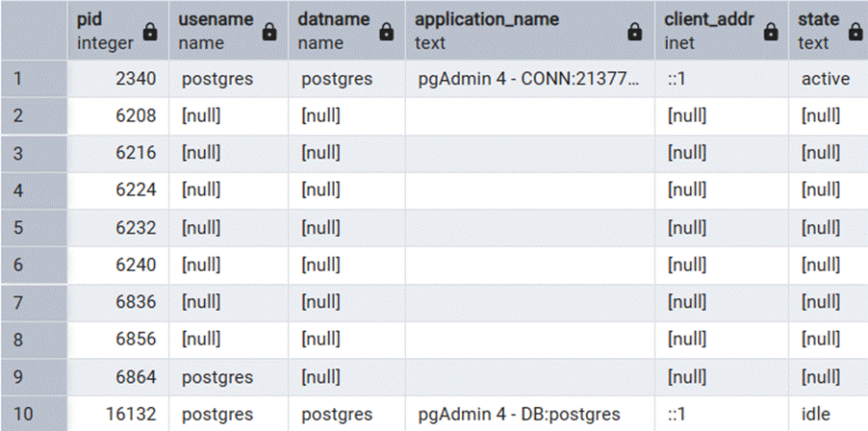This screenshot has width=868, height=431.
Task: Select row number 1 header
Action: [x=34, y=79]
